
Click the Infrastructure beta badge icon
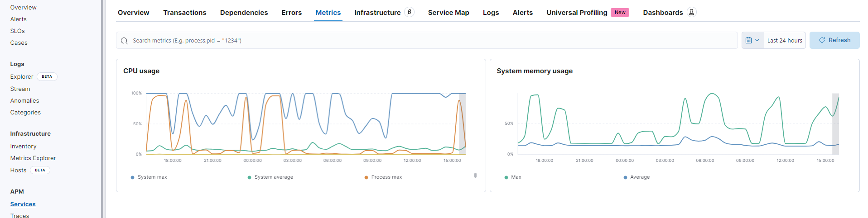click(x=409, y=12)
